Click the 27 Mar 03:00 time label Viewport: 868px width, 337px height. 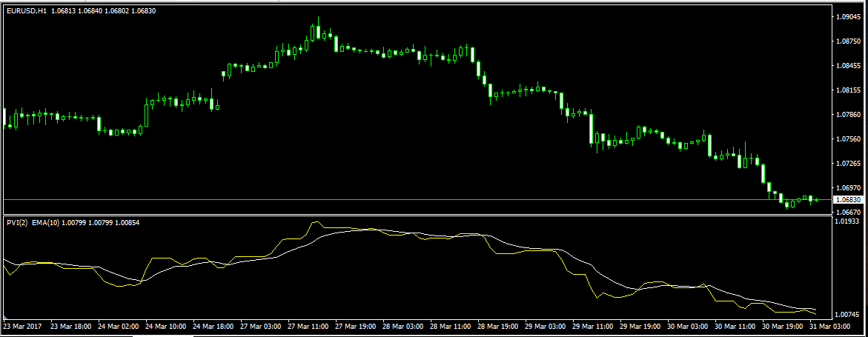pyautogui.click(x=261, y=326)
